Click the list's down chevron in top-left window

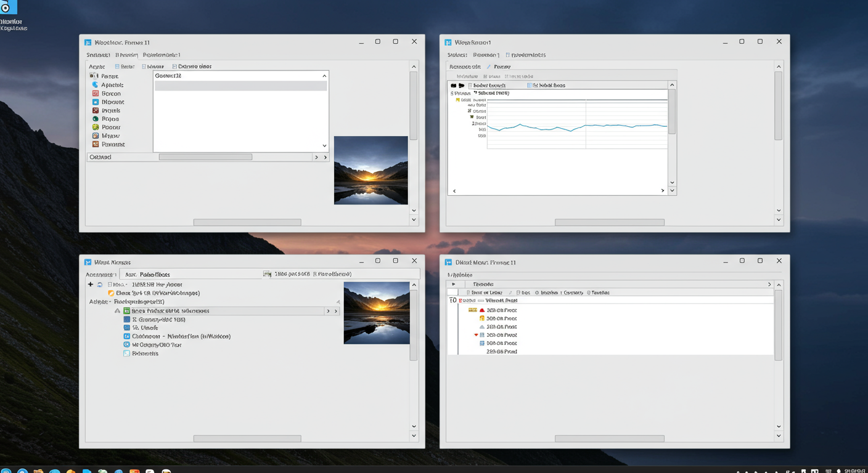[324, 146]
